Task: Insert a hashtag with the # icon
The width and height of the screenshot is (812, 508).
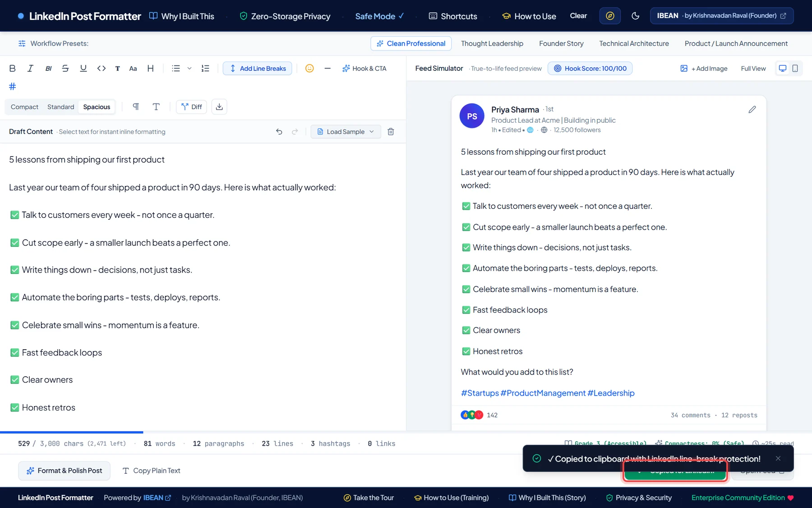Action: tap(13, 86)
